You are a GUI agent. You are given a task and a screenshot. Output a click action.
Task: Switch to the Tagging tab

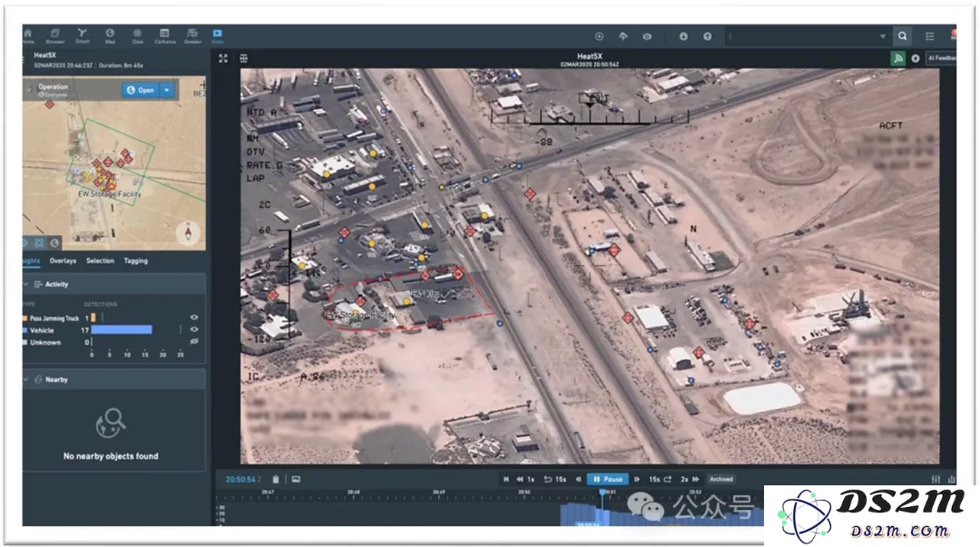[x=135, y=260]
